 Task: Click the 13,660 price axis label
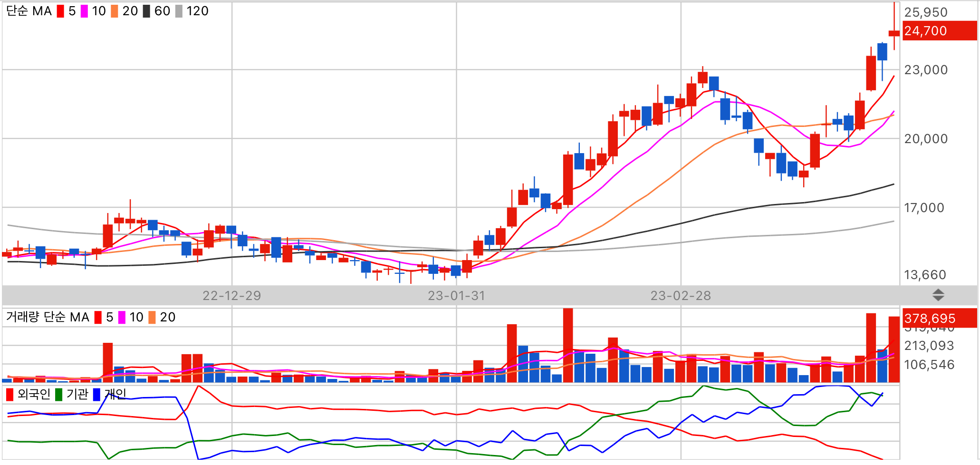925,275
